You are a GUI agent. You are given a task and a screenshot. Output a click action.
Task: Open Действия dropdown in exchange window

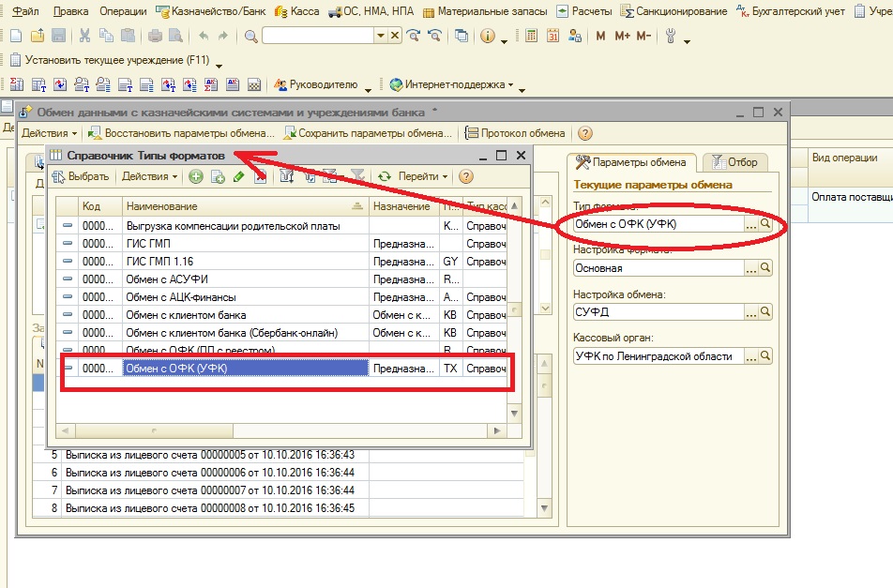coord(49,133)
